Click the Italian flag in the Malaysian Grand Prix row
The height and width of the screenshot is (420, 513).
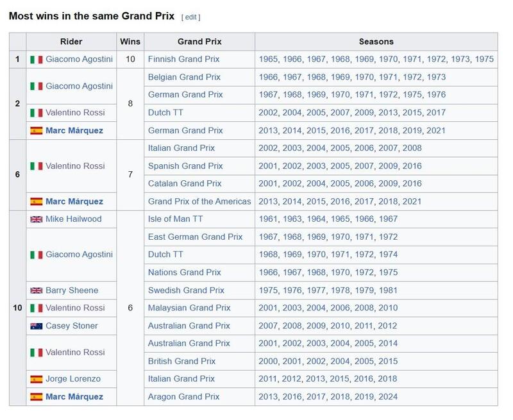[36, 308]
